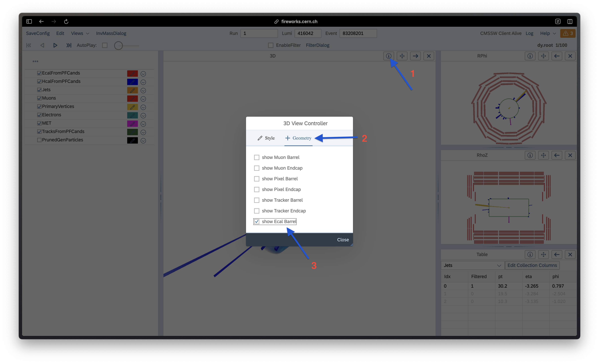Enable show Muon Barrel checkbox
This screenshot has height=364, width=599.
pyautogui.click(x=256, y=157)
